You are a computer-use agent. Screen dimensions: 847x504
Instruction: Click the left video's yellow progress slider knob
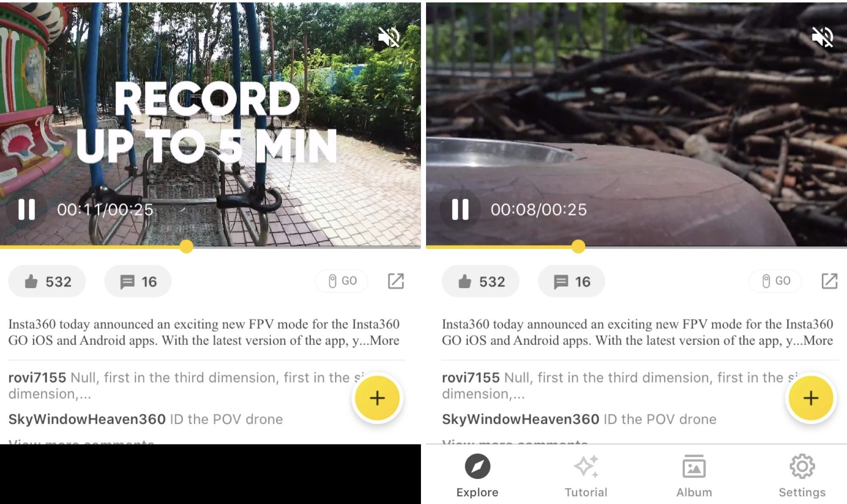click(x=186, y=246)
